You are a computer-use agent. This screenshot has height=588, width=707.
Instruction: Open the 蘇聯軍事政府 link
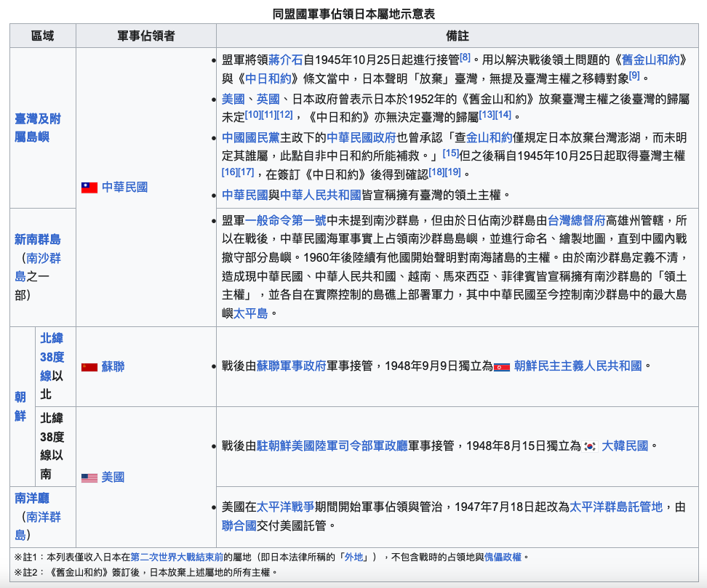[291, 366]
